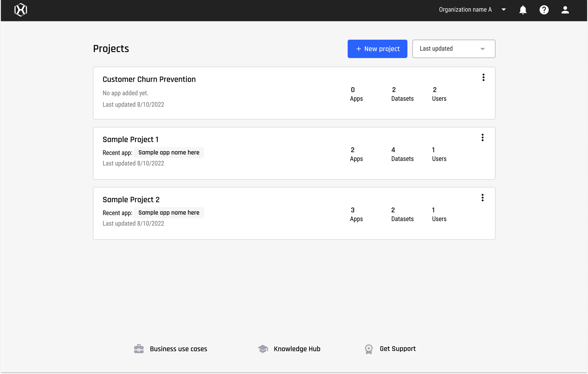Screen dimensions: 588x374
Task: Click the award ribbon Get Support icon
Action: click(369, 349)
